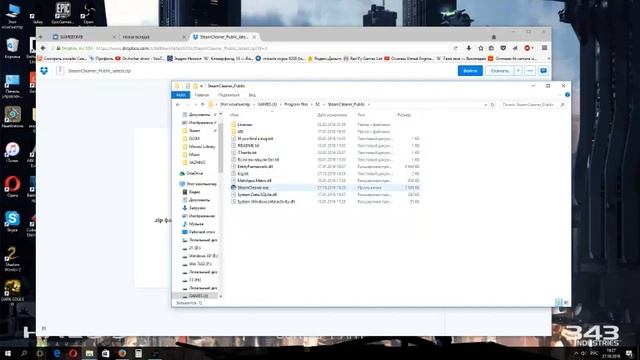Select the System.Data.SQLite.dll file
The height and width of the screenshot is (360, 640).
257,195
